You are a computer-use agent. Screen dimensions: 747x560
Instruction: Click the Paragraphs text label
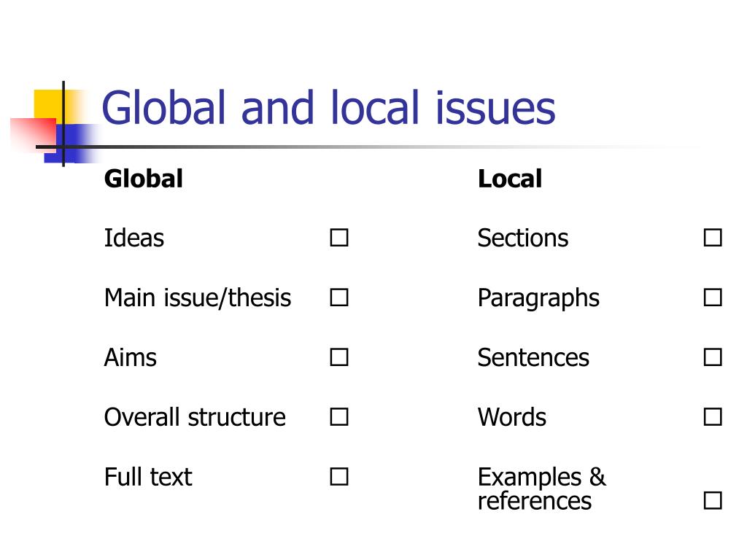coord(538,300)
